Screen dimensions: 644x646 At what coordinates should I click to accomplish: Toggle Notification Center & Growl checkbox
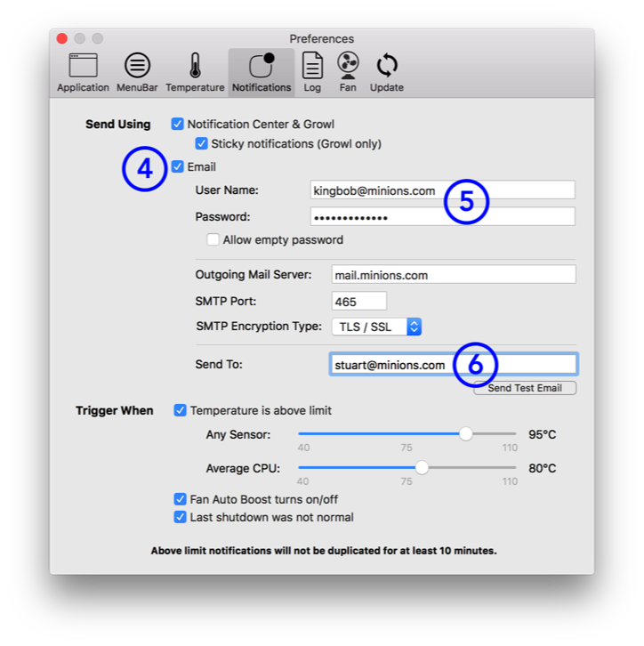pyautogui.click(x=178, y=125)
